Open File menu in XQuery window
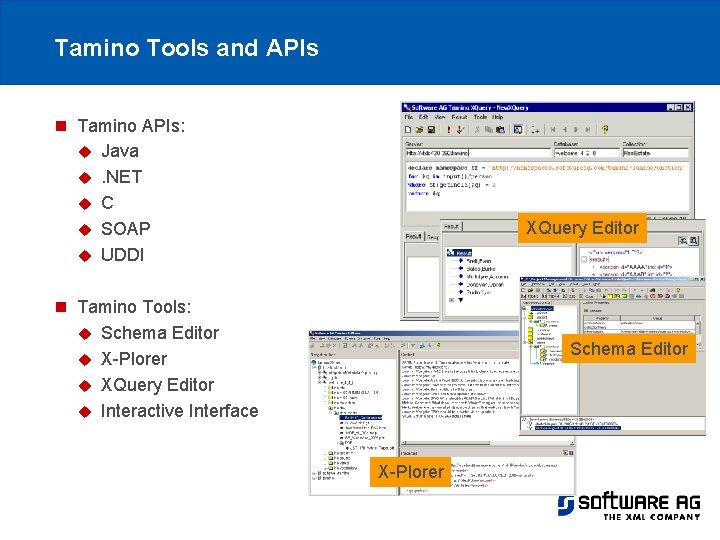The image size is (720, 540). (409, 117)
